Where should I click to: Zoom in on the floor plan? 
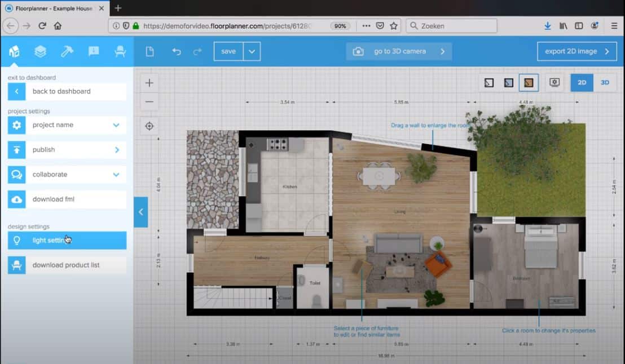click(149, 83)
